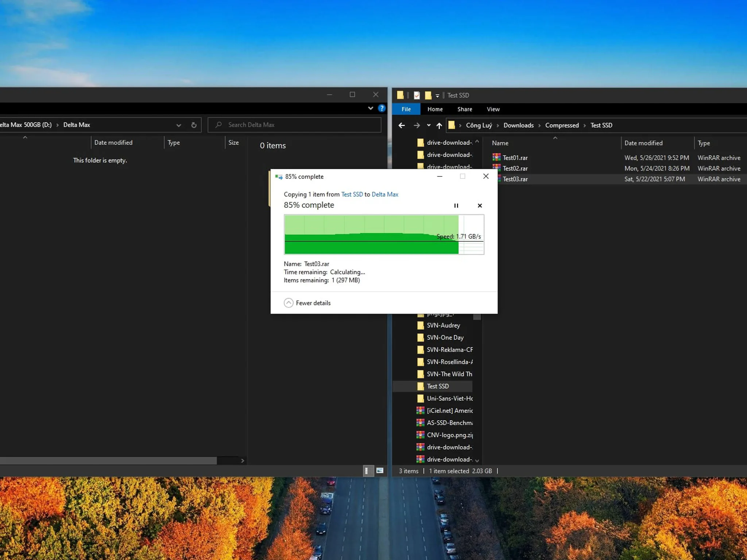Open Help in Delta Max window
The width and height of the screenshot is (747, 560).
pyautogui.click(x=382, y=108)
